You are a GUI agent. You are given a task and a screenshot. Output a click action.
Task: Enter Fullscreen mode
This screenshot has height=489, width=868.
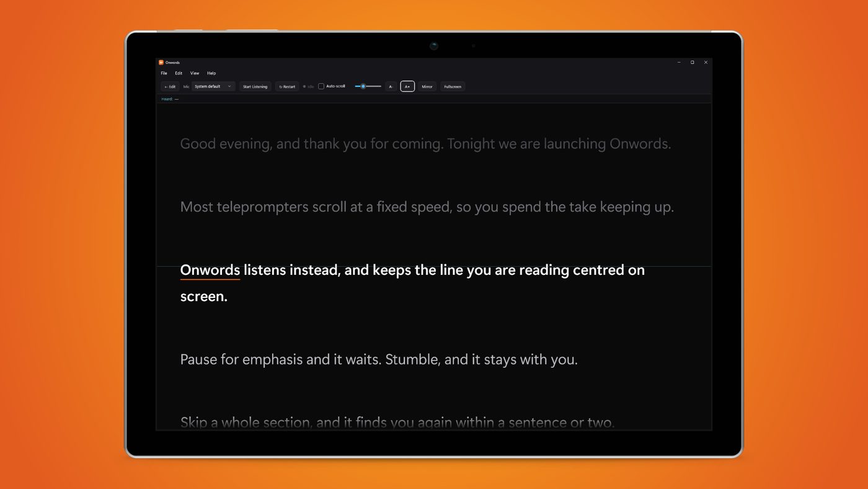click(453, 87)
